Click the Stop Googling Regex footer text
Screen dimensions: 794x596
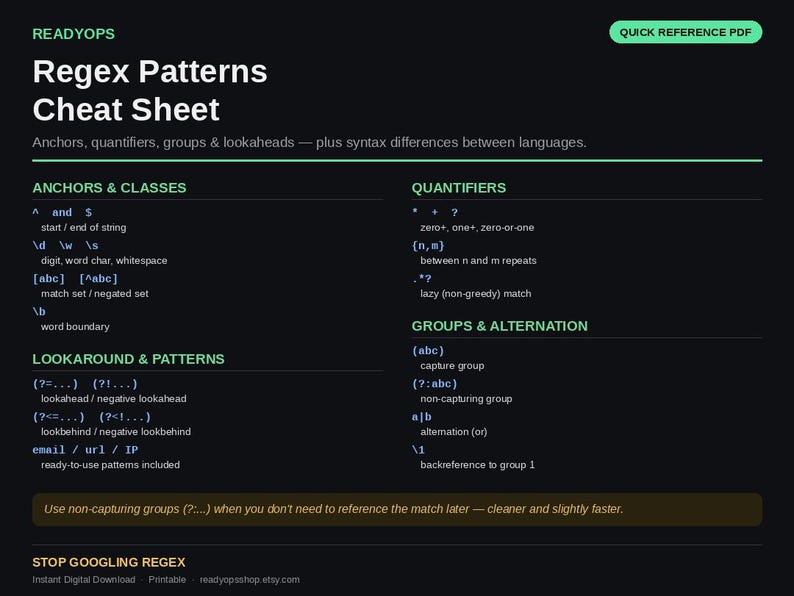pos(109,562)
